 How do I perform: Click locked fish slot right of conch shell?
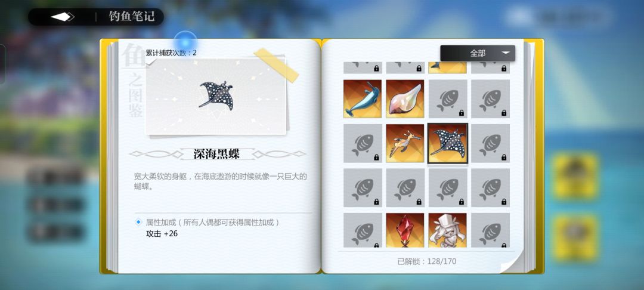click(x=448, y=98)
